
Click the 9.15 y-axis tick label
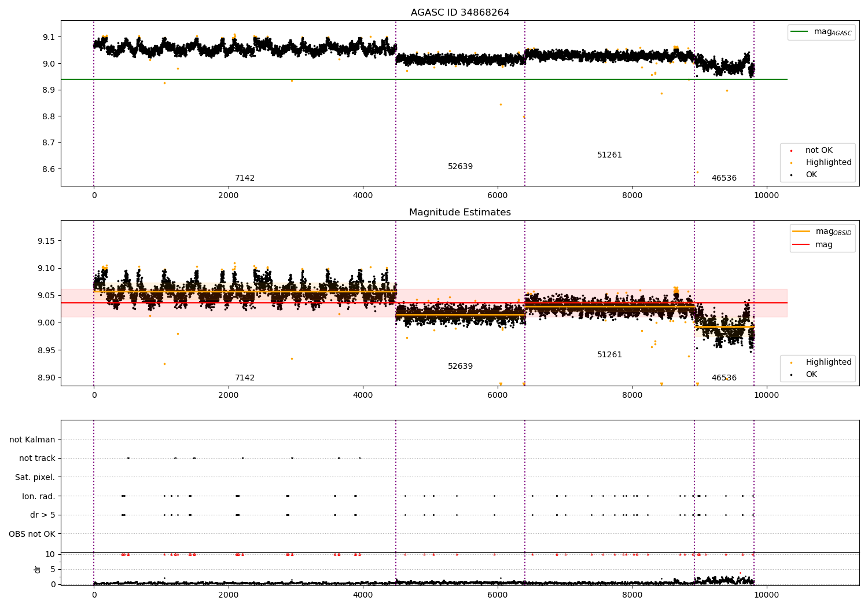coord(46,241)
